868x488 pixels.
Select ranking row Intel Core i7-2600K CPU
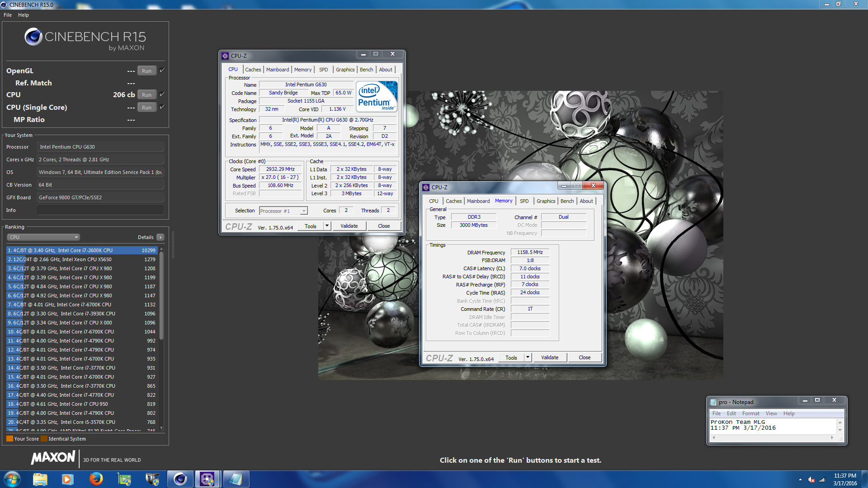coord(81,250)
